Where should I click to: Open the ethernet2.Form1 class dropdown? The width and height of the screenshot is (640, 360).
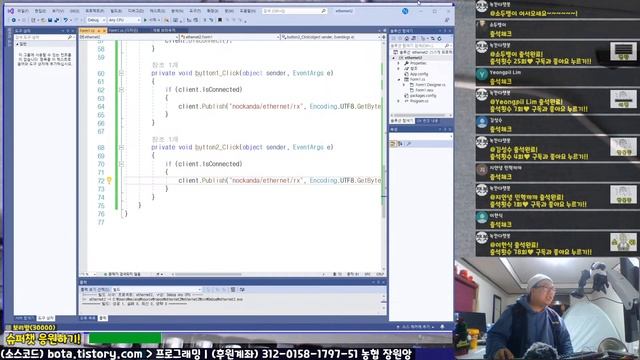coord(230,37)
